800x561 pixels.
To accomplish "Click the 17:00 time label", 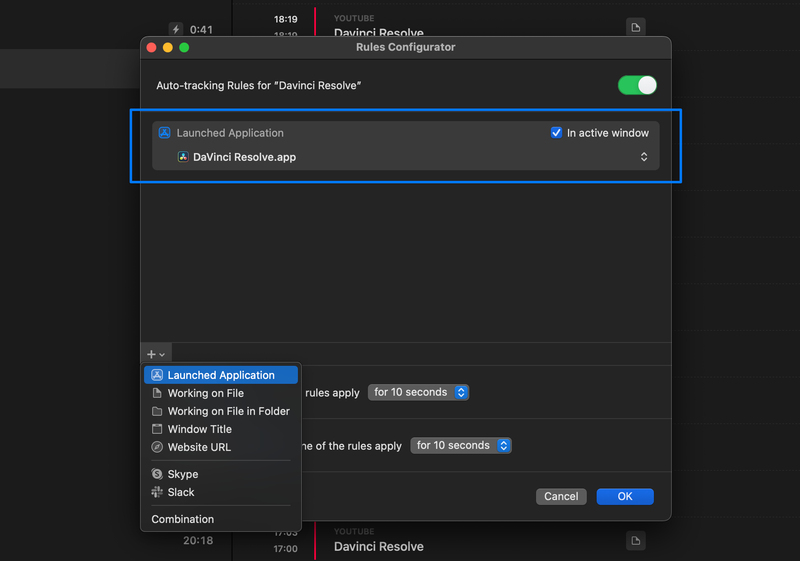I will (285, 549).
